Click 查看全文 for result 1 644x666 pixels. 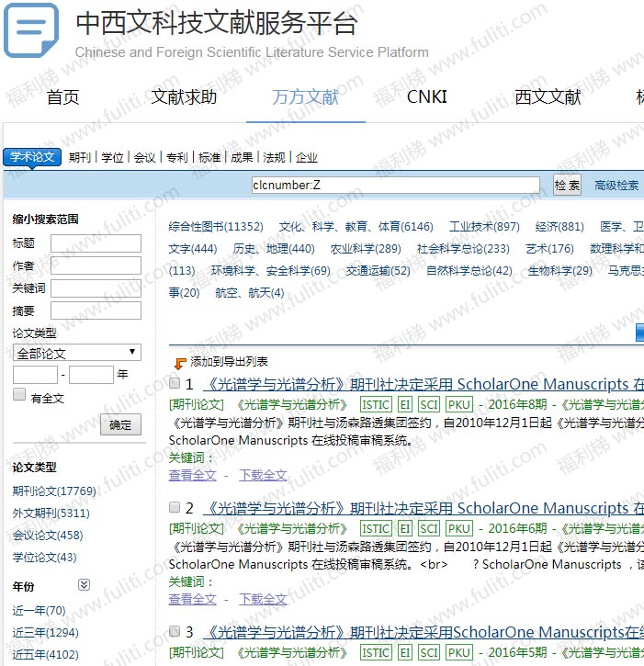tap(192, 475)
